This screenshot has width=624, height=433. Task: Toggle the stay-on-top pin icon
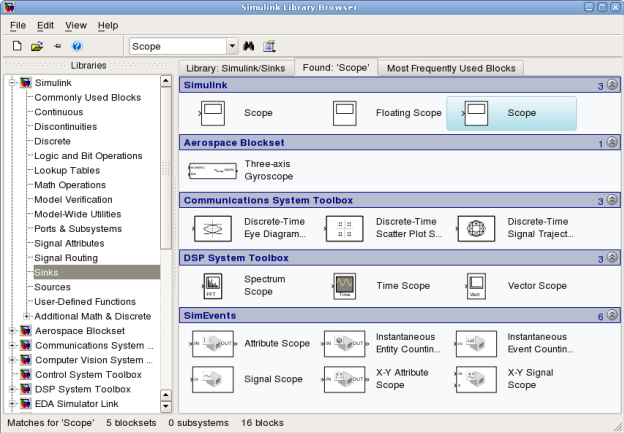57,46
